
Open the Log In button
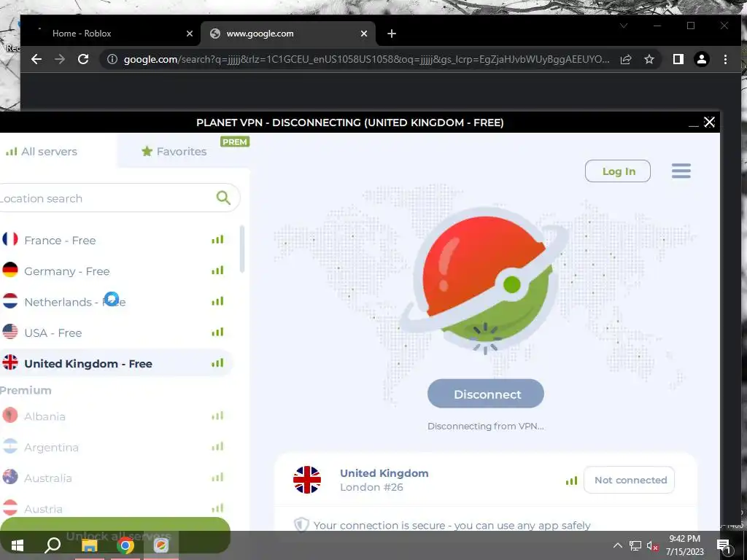coord(617,171)
